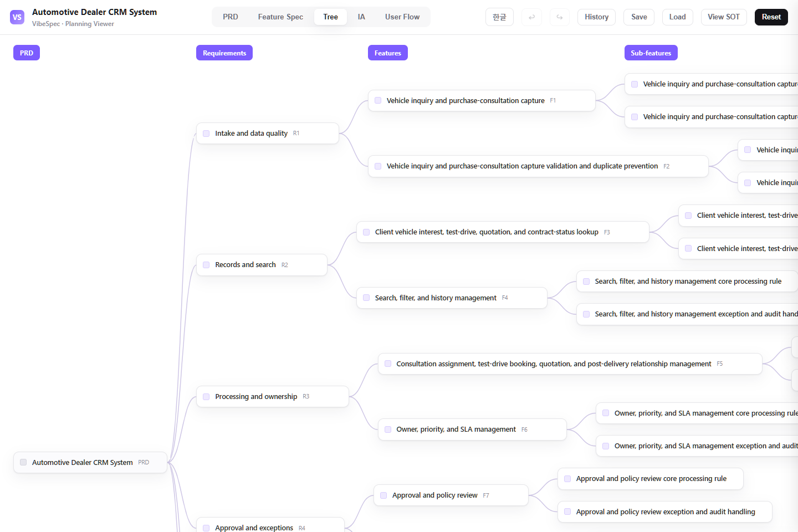The height and width of the screenshot is (532, 798).
Task: Select the Processing and ownership node text
Action: point(256,397)
